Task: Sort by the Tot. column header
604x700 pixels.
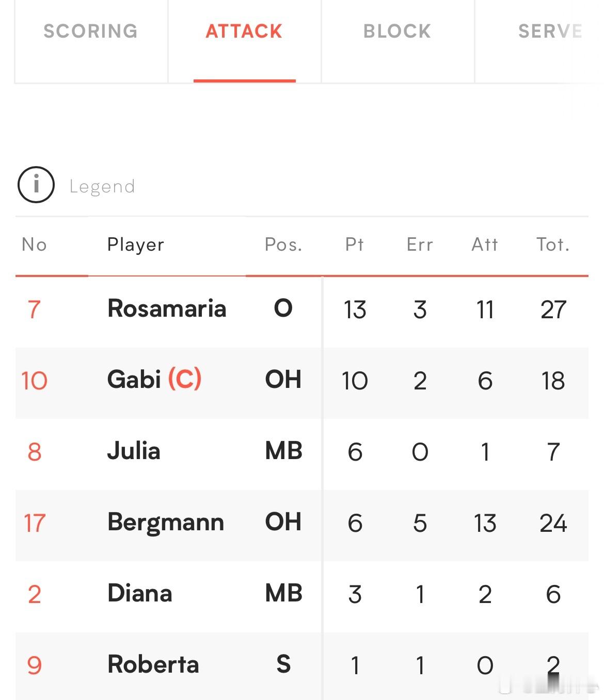Action: (553, 244)
